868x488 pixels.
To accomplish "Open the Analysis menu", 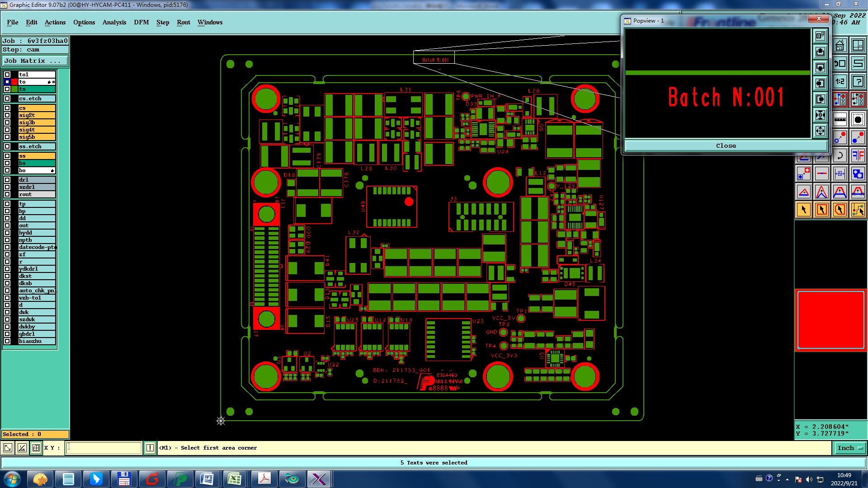I will point(114,22).
